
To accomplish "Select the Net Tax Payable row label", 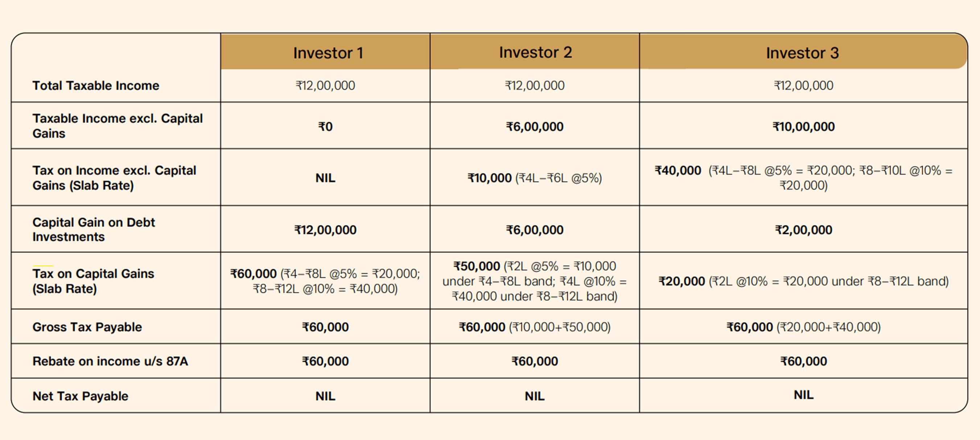I will tap(80, 396).
